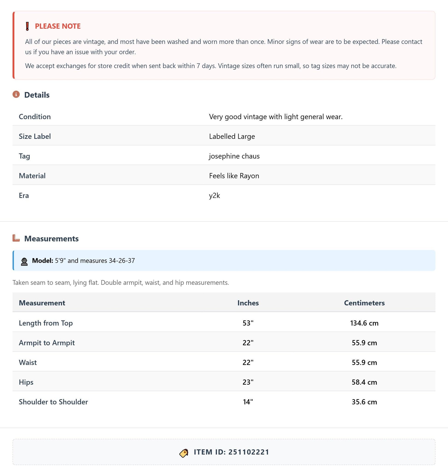Click the Measurements section heading
448x476 pixels.
click(52, 239)
